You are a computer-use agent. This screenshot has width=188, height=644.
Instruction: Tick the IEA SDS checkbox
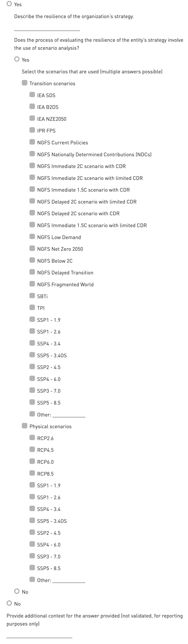[32, 94]
